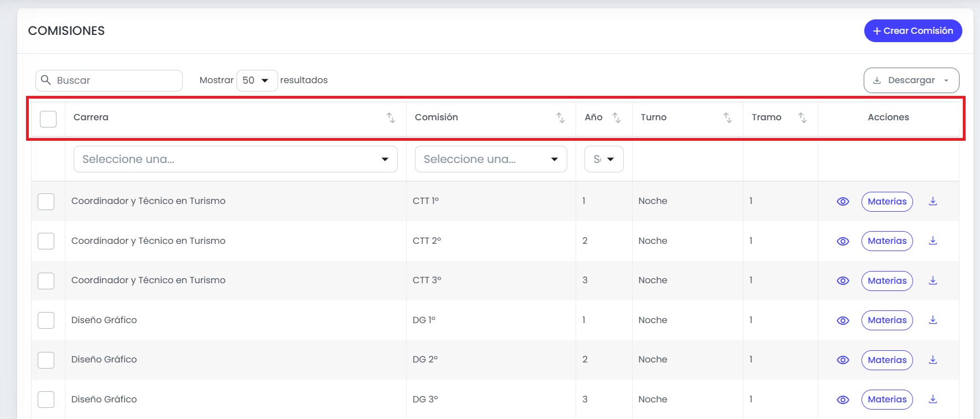View details of CTT 1° commission
This screenshot has height=419, width=980.
tap(843, 201)
